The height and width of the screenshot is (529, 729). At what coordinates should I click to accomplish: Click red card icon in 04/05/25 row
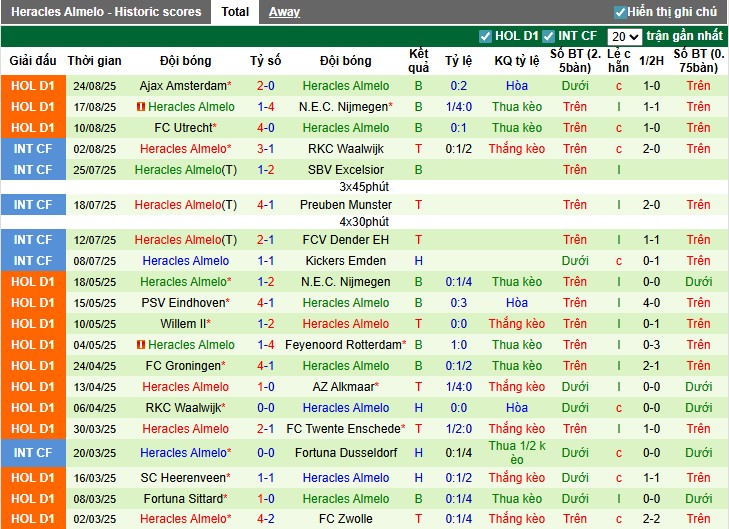pyautogui.click(x=141, y=345)
